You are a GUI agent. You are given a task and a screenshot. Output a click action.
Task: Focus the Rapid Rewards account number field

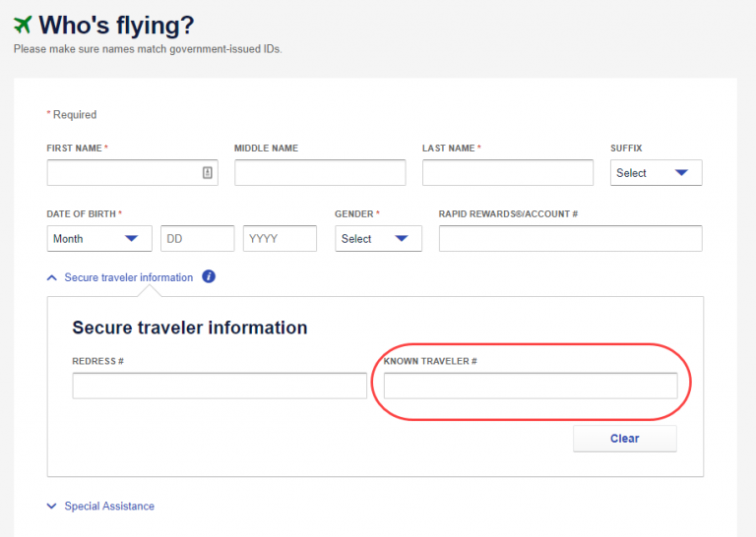coord(570,239)
